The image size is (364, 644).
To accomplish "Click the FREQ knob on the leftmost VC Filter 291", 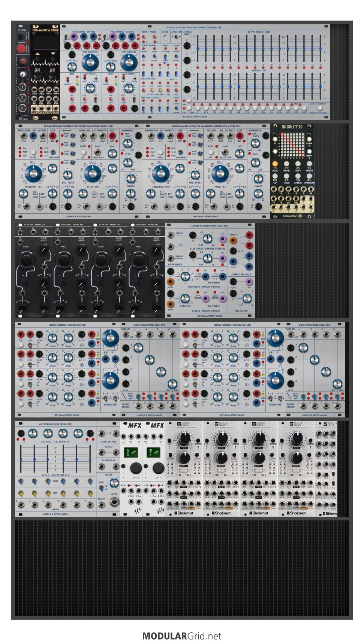I will pyautogui.click(x=26, y=259).
